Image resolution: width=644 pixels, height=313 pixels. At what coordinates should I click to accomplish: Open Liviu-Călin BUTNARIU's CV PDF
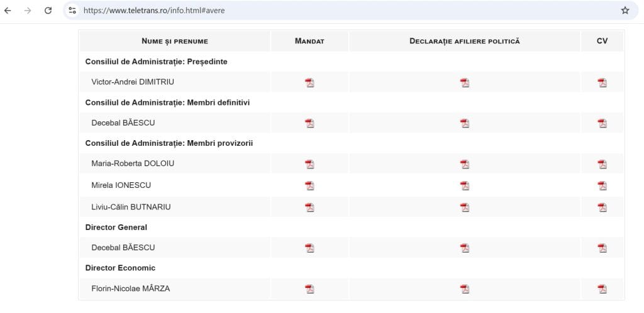[602, 207]
